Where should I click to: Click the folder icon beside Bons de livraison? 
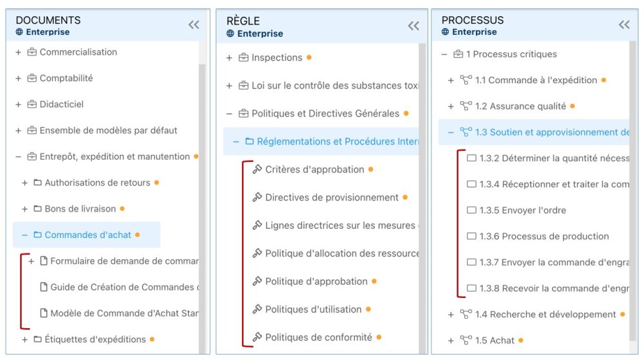click(x=37, y=209)
